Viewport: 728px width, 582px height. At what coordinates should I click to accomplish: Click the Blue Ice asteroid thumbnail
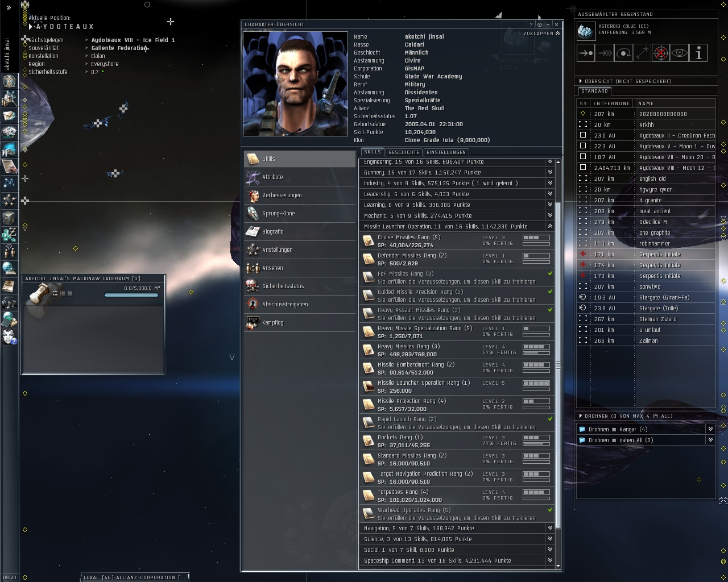click(x=586, y=31)
